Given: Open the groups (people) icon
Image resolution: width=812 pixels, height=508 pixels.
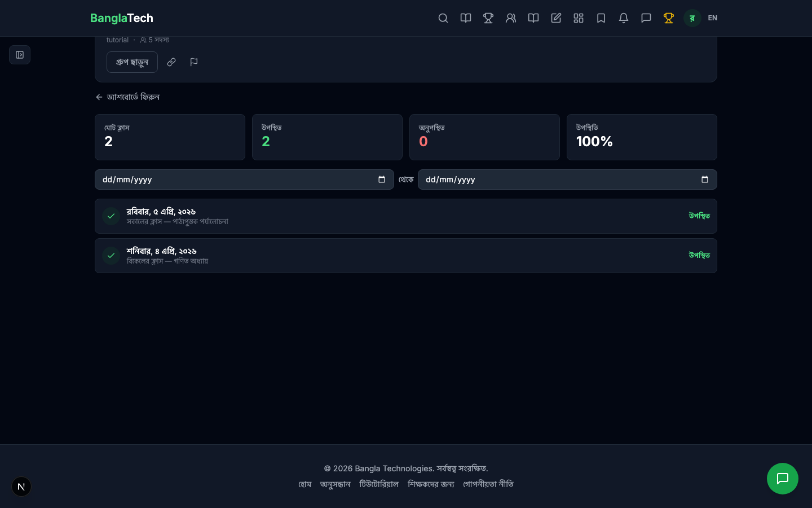Looking at the screenshot, I should click(511, 18).
